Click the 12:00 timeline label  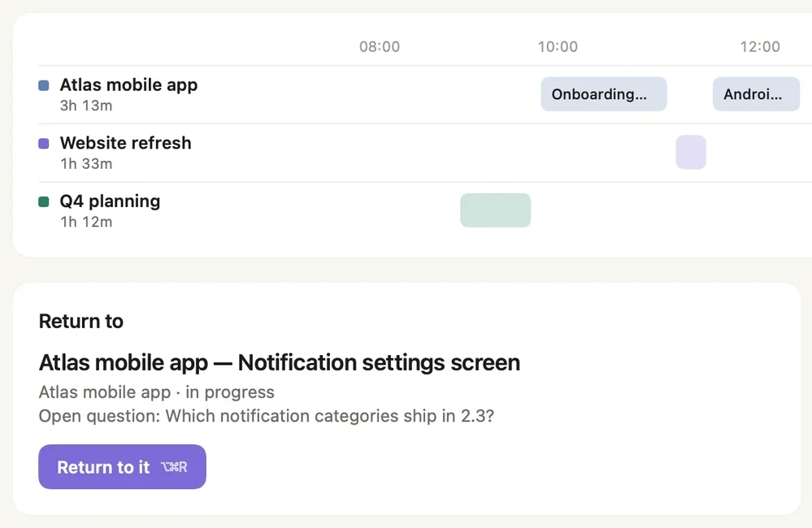(x=760, y=46)
